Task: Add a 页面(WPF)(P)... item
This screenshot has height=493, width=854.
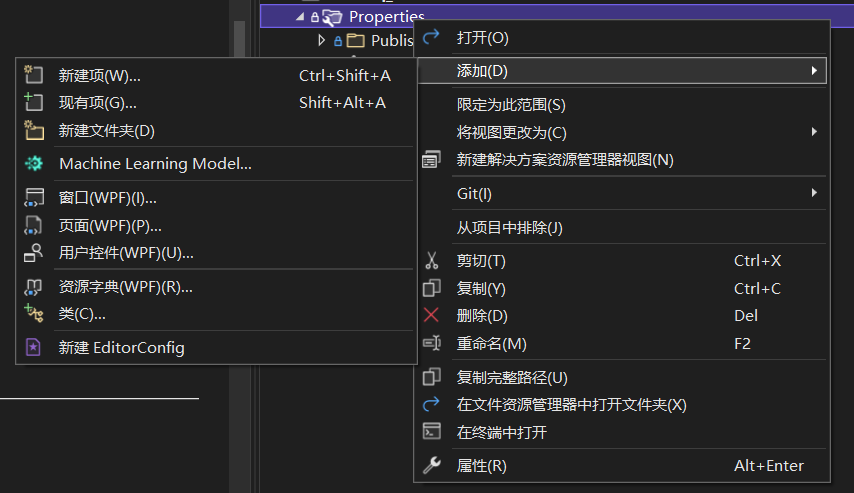Action: 216,226
